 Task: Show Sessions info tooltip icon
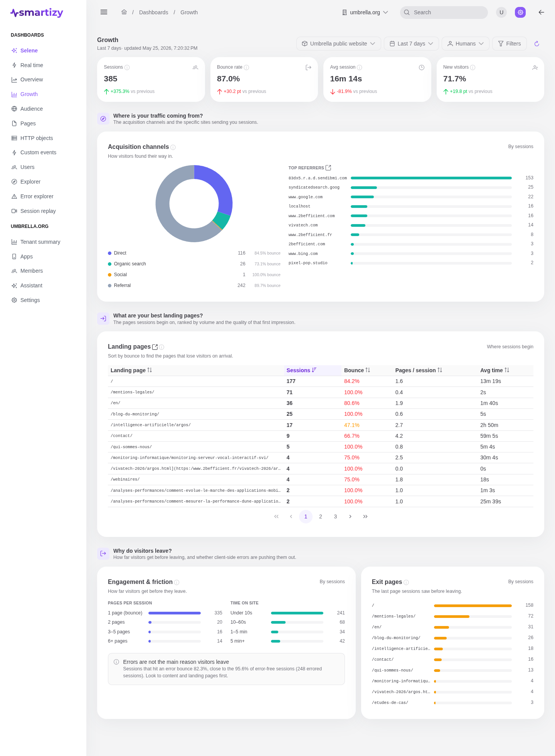coord(127,67)
